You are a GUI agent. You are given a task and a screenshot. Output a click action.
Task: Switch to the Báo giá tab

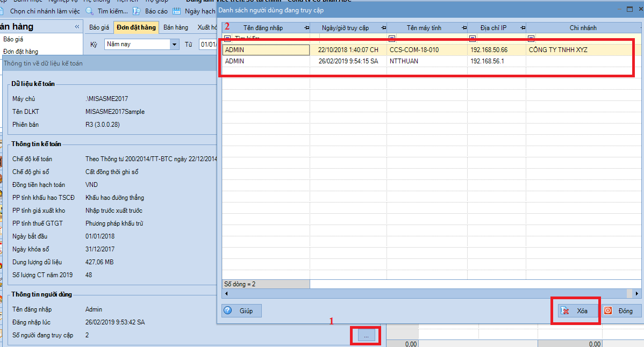point(99,27)
